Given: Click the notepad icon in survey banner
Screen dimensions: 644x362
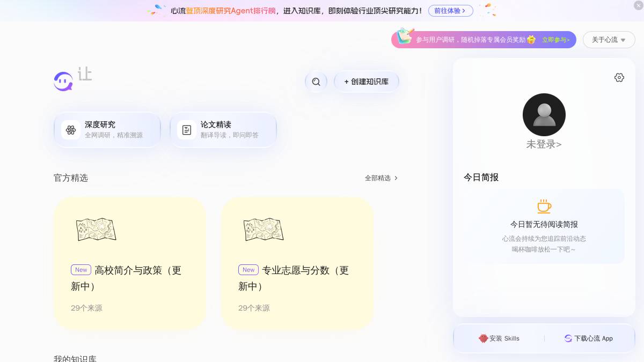Looking at the screenshot, I should (405, 36).
